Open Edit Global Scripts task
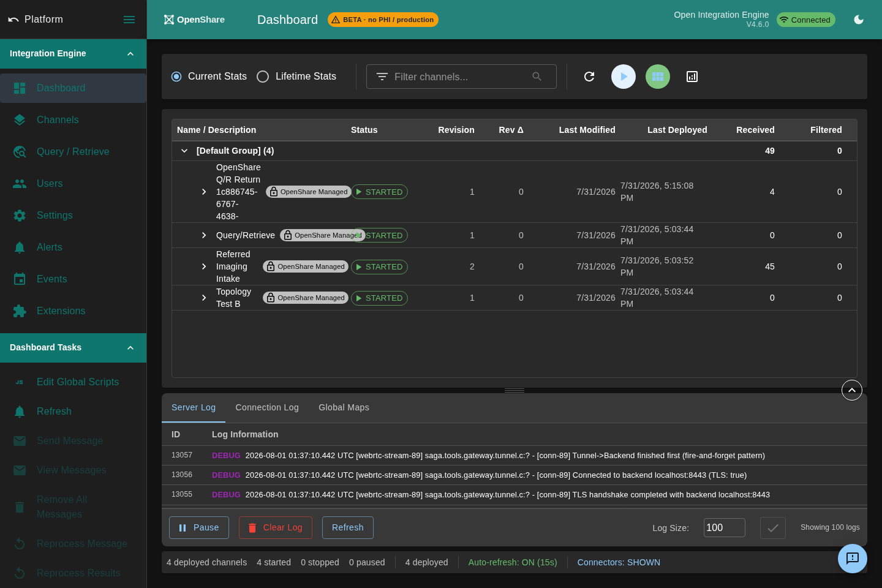Image resolution: width=882 pixels, height=588 pixels. tap(73, 382)
